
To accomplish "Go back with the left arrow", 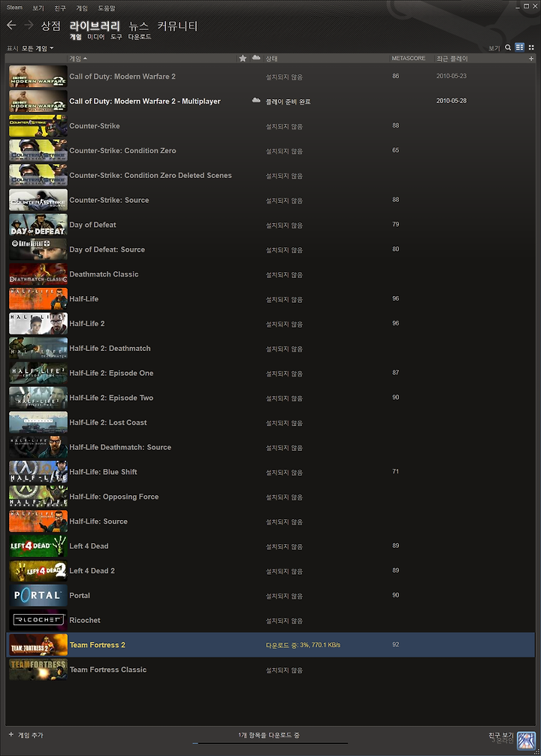I will (11, 25).
